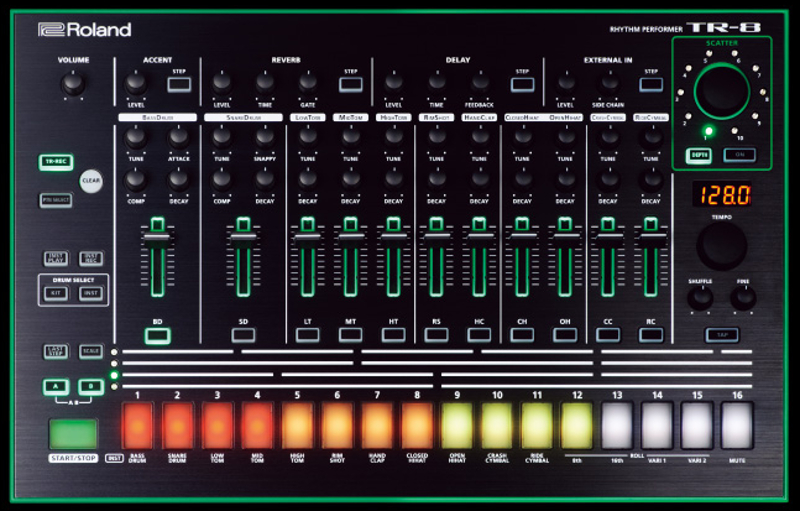Viewport: 800px width, 511px height.
Task: Click the ACCENT LEVEL knob
Action: [136, 84]
